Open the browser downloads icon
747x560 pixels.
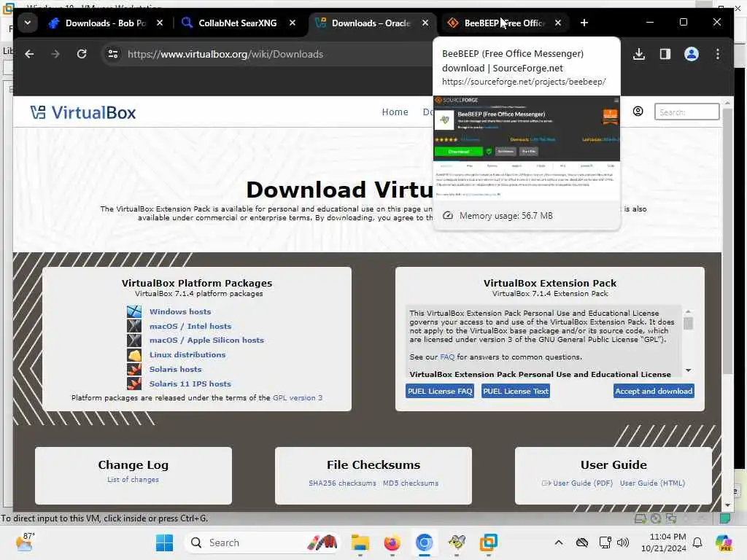(639, 54)
